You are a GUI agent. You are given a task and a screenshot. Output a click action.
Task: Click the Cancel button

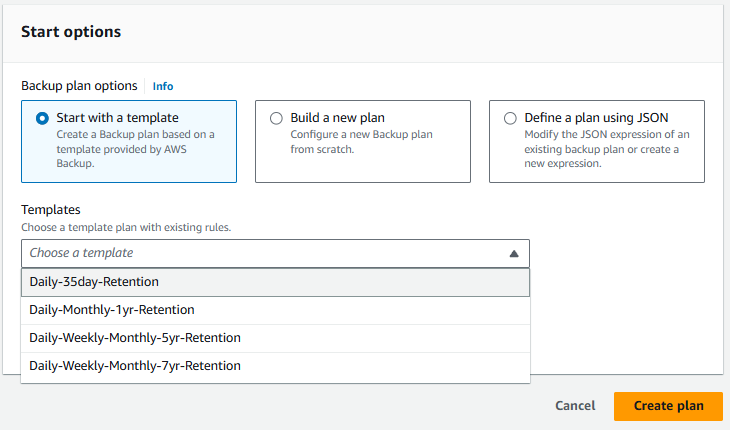click(575, 406)
